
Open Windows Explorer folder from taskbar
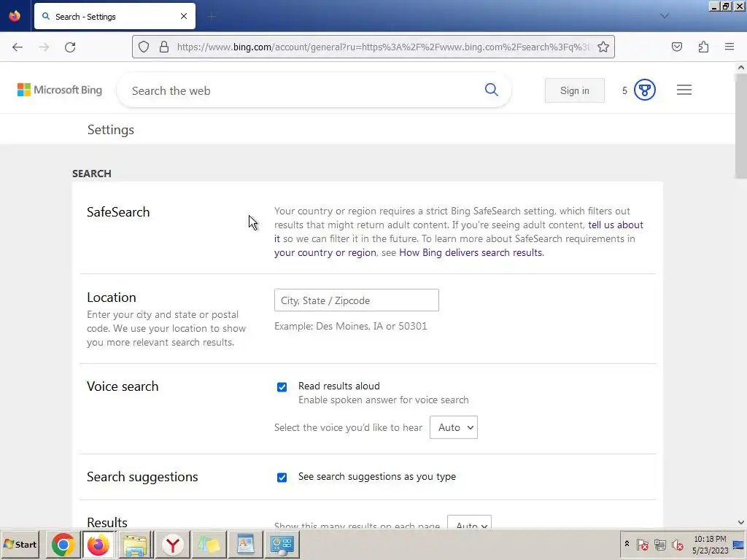tap(135, 544)
